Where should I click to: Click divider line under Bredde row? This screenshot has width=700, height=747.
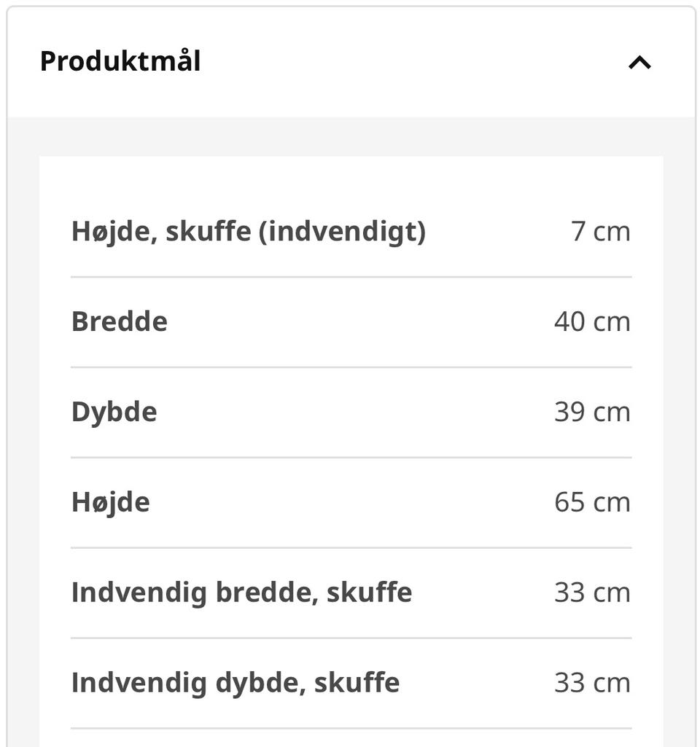coord(351,367)
